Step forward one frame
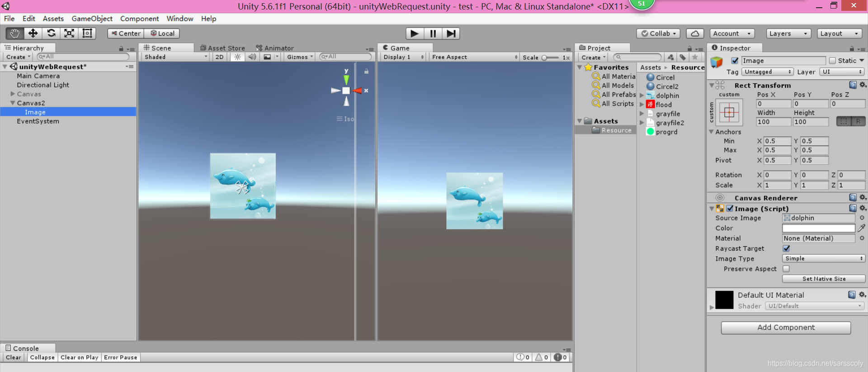The width and height of the screenshot is (868, 372). point(451,33)
